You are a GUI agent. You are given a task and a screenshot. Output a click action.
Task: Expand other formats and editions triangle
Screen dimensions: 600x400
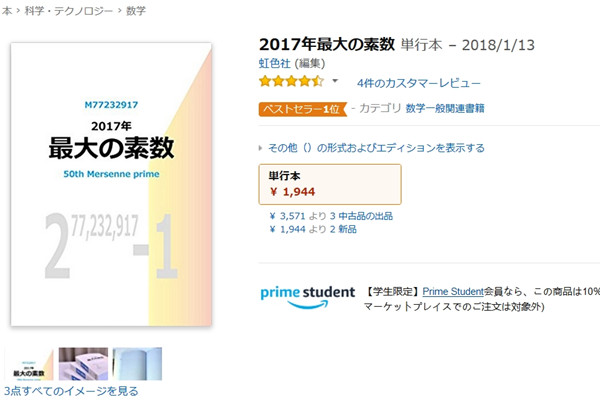261,148
